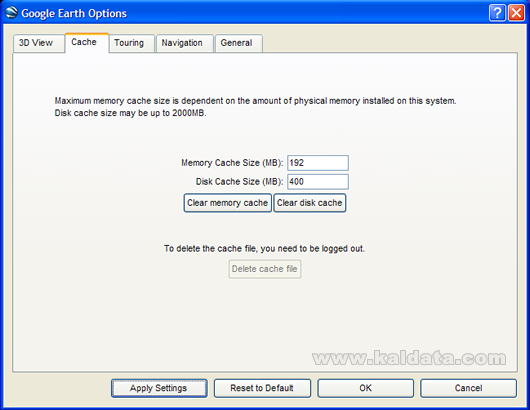Click the Google Earth globe icon in title bar
The height and width of the screenshot is (410, 530).
click(x=11, y=13)
